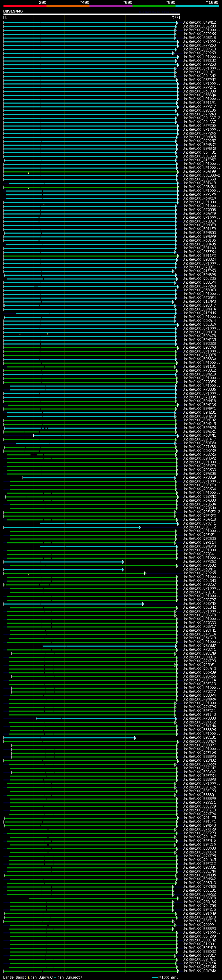
Task: Open hit UniRef100_Q9ASQ6
Action: click(x=199, y=473)
